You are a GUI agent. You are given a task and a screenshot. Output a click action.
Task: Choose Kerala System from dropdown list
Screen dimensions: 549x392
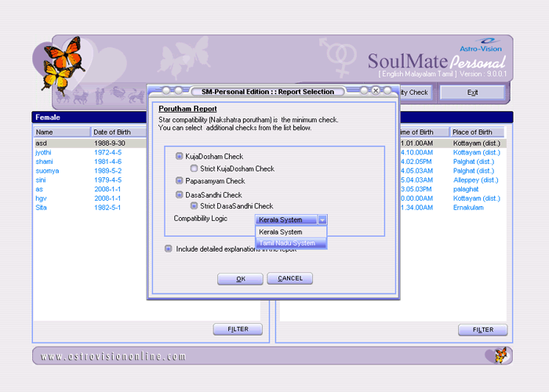pyautogui.click(x=291, y=232)
